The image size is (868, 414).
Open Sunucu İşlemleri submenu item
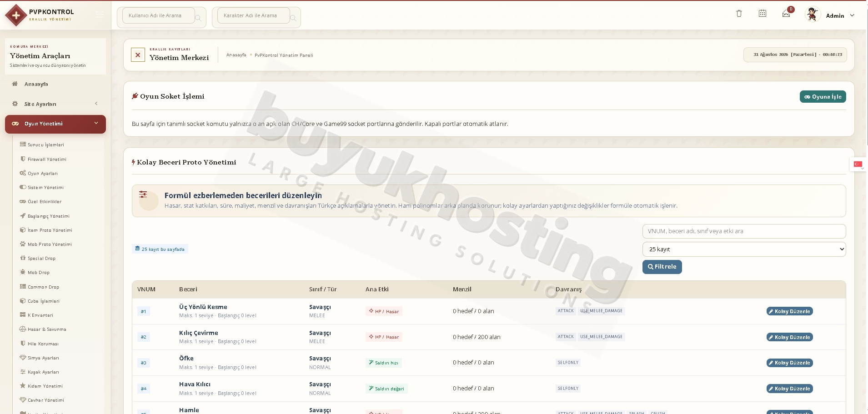click(x=45, y=145)
